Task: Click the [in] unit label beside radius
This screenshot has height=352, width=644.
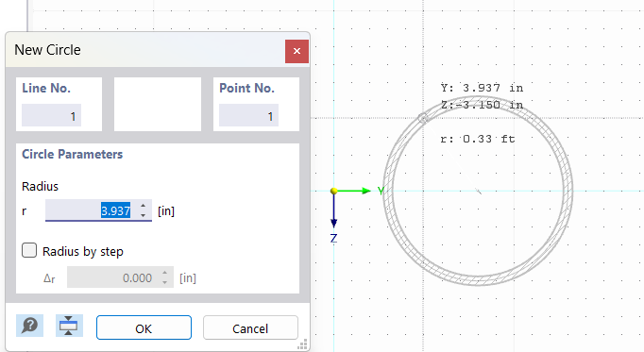Action: click(x=166, y=210)
